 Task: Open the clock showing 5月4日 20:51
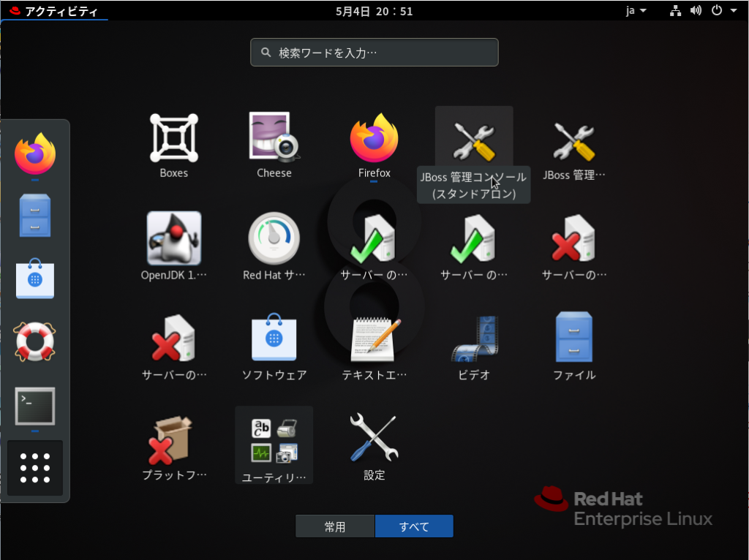click(374, 11)
